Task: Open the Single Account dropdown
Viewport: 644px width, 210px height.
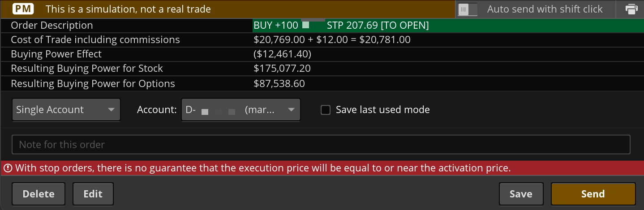Action: [66, 110]
